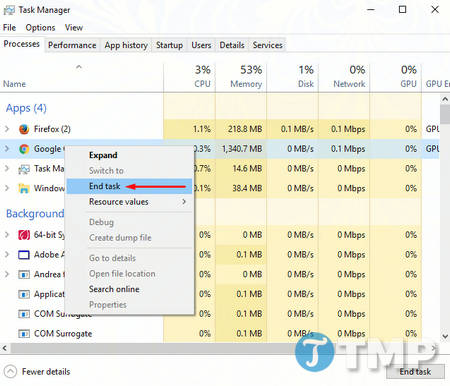This screenshot has width=450, height=386.
Task: Click the Windows Explorer folder icon
Action: [x=24, y=188]
